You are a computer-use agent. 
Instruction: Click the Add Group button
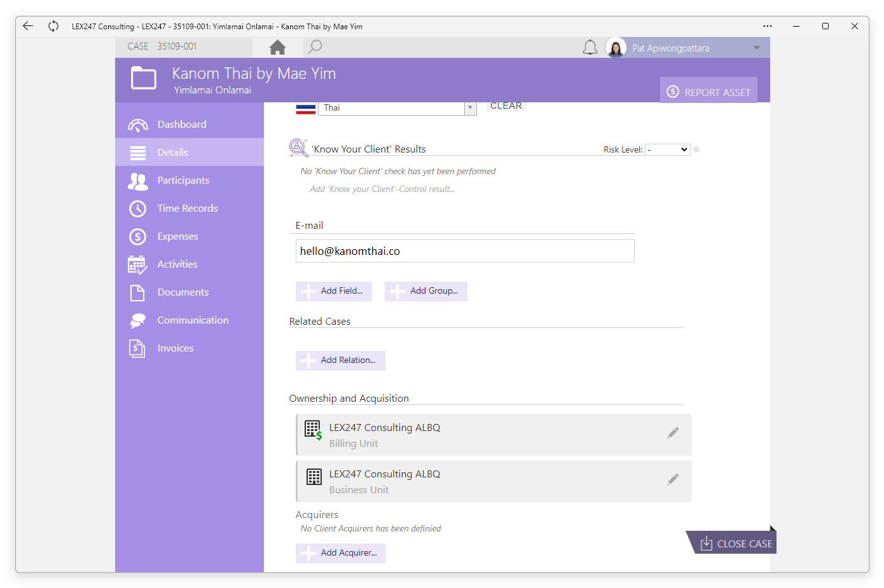tap(426, 291)
